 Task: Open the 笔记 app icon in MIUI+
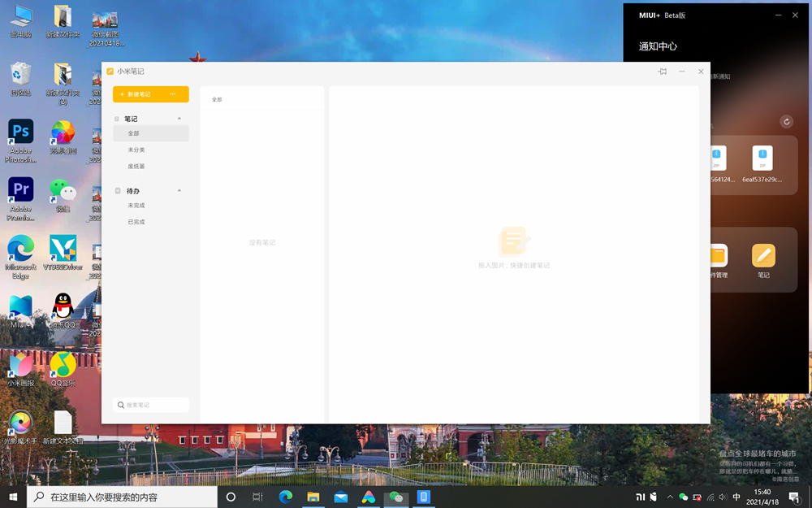pyautogui.click(x=763, y=256)
